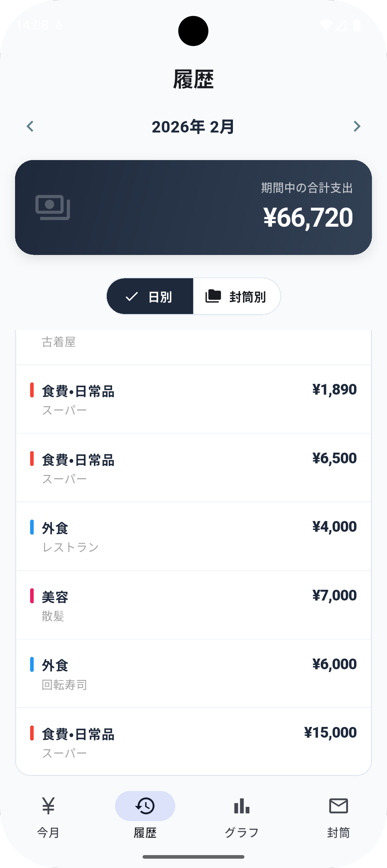Open the ¥15,000 食費・日常品 entry
Image resolution: width=387 pixels, height=868 pixels.
(x=193, y=742)
